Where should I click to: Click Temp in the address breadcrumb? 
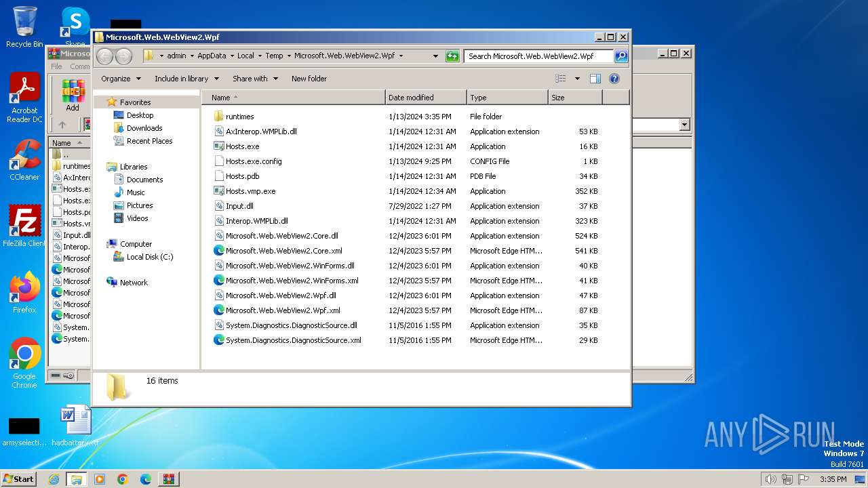(274, 56)
